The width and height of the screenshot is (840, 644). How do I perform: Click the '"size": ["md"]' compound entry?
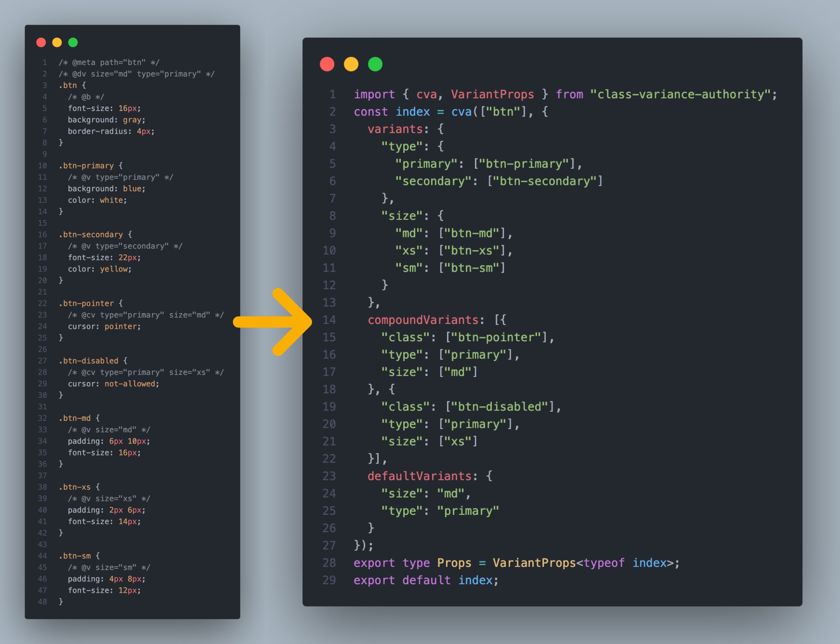tap(430, 372)
